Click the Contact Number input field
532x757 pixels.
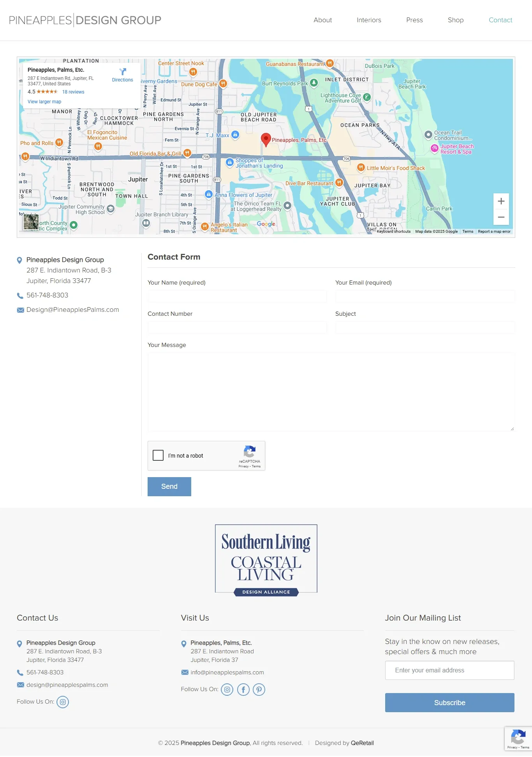pos(237,327)
